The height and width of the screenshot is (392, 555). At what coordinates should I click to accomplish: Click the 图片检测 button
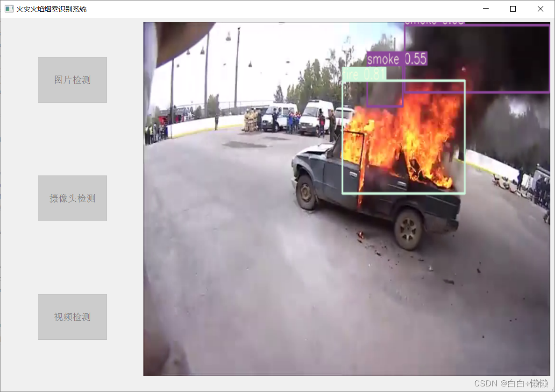(x=72, y=80)
